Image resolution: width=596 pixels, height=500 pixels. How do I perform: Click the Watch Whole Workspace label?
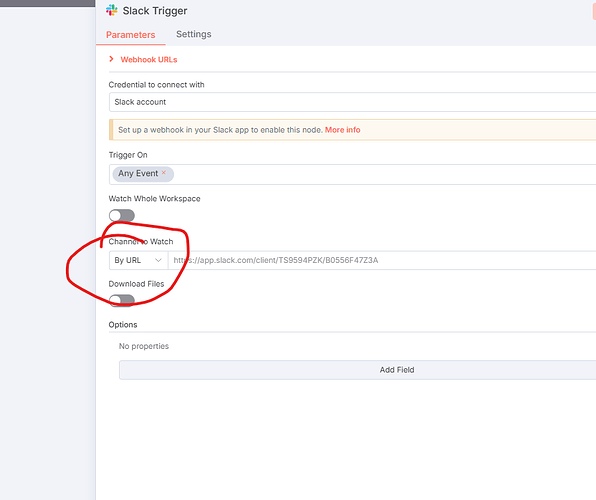154,199
